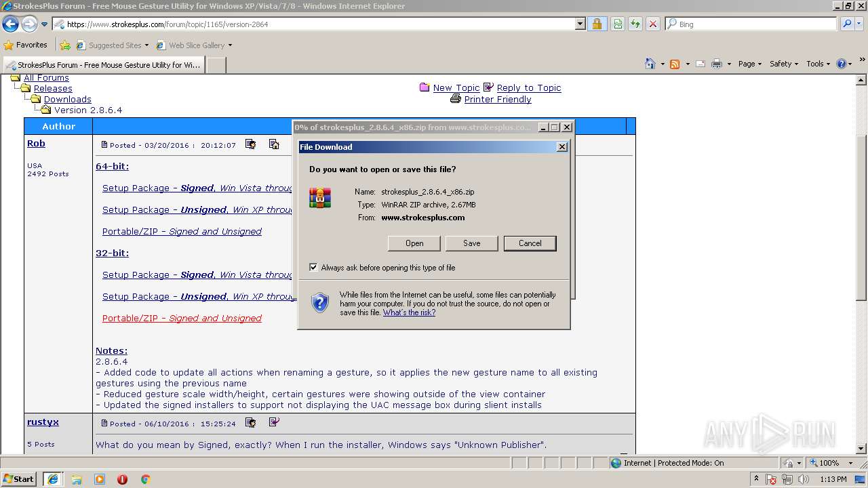Image resolution: width=868 pixels, height=488 pixels.
Task: Open the search provider dropdown arrow
Action: coord(859,24)
